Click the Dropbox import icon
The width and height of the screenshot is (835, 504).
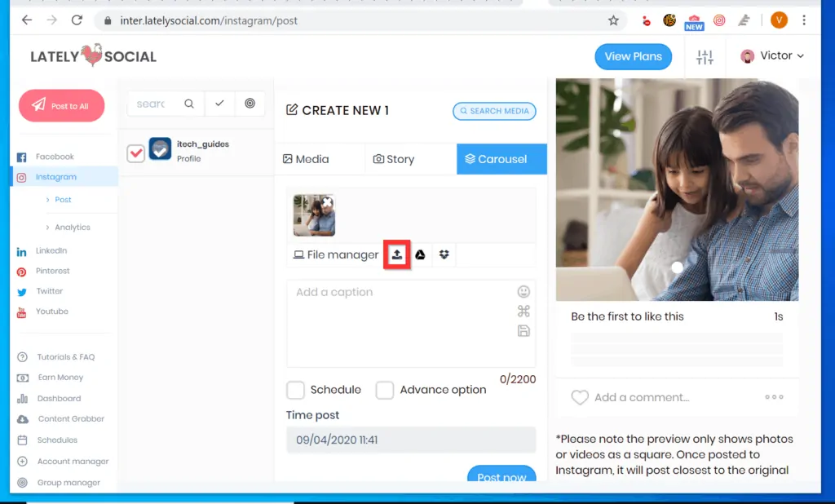pos(444,254)
